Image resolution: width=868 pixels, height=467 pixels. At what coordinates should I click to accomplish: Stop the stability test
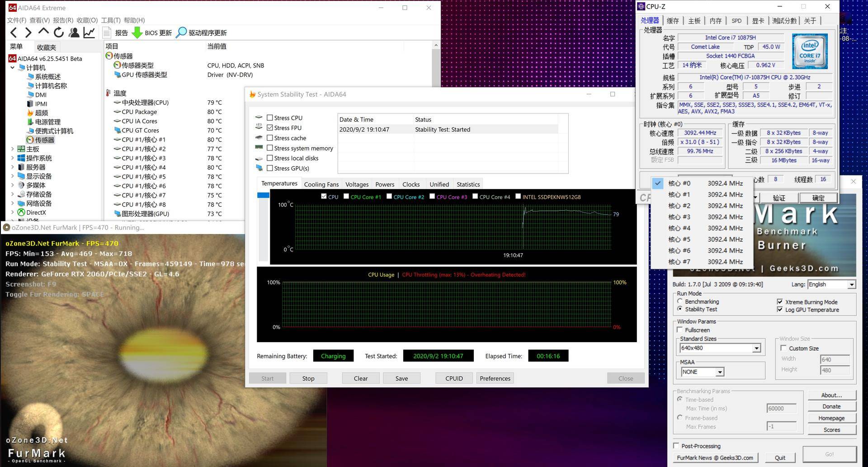pos(308,378)
